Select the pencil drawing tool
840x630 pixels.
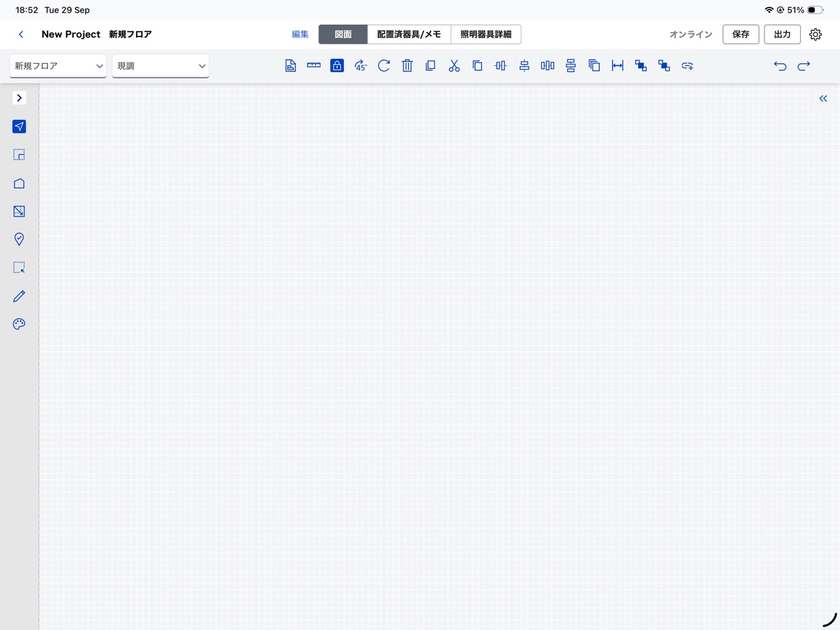(19, 296)
